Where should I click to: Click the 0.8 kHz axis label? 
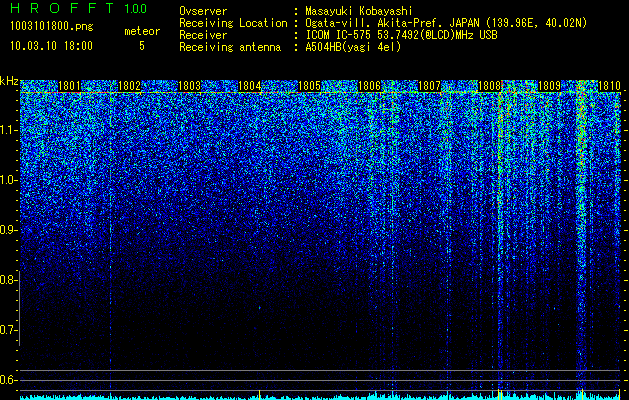[9, 280]
